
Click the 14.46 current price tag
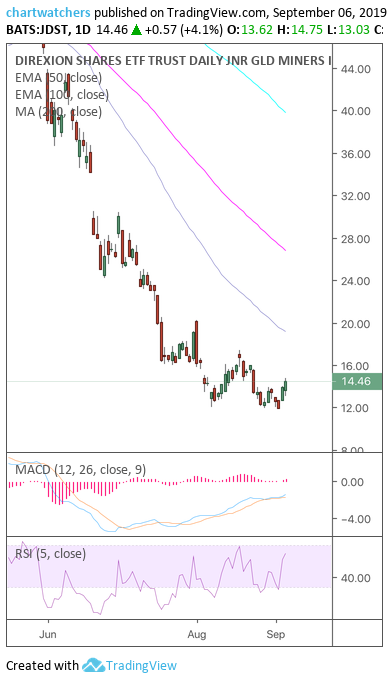click(x=356, y=382)
